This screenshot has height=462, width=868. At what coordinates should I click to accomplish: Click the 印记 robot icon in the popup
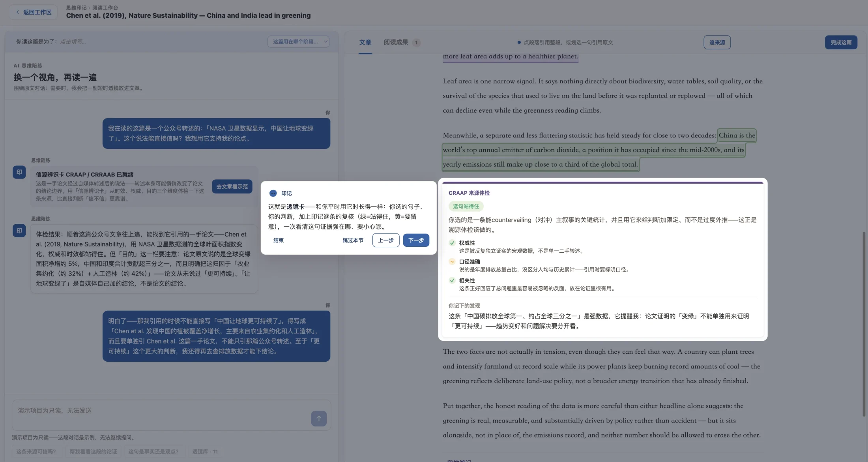(273, 193)
